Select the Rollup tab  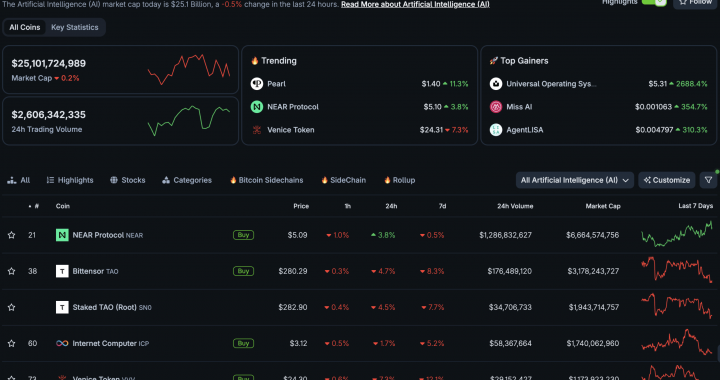click(x=399, y=180)
